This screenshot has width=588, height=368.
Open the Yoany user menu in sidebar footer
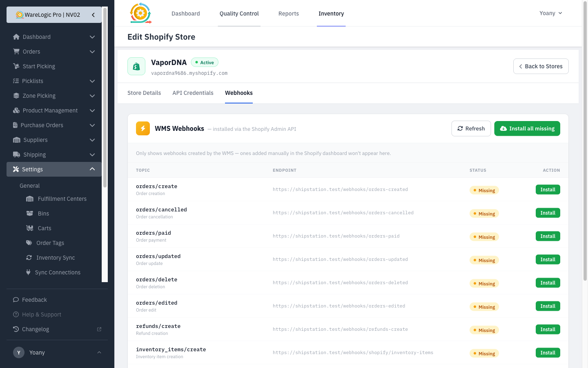click(x=57, y=352)
